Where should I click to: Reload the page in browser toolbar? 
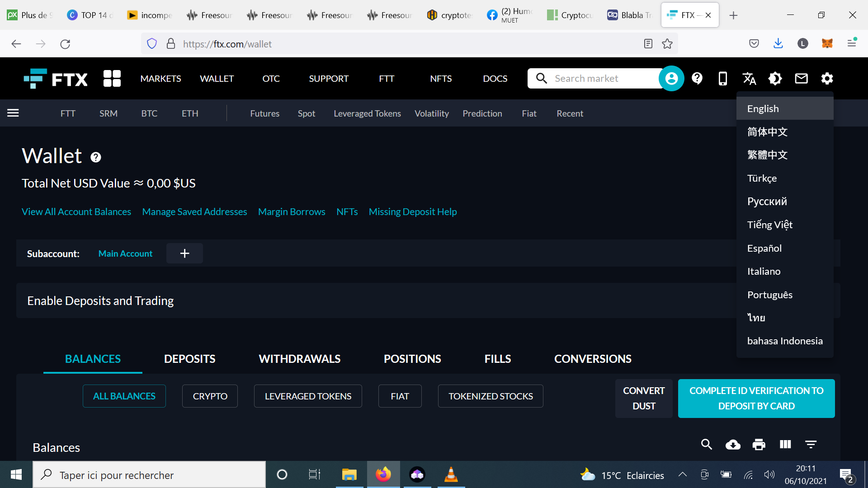pos(65,44)
